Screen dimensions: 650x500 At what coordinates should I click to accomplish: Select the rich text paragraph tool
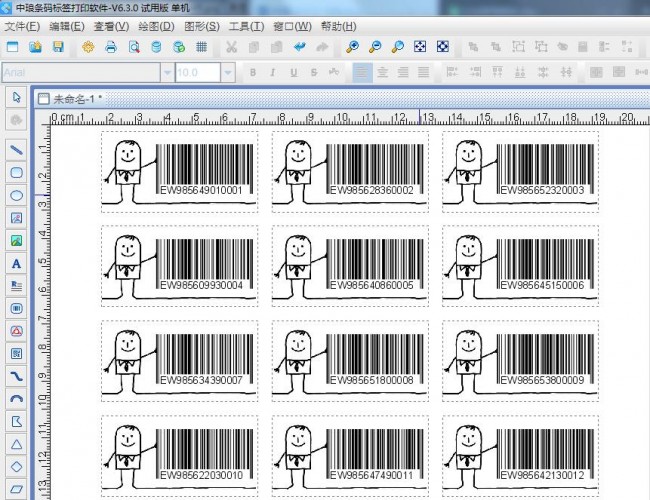[x=16, y=286]
